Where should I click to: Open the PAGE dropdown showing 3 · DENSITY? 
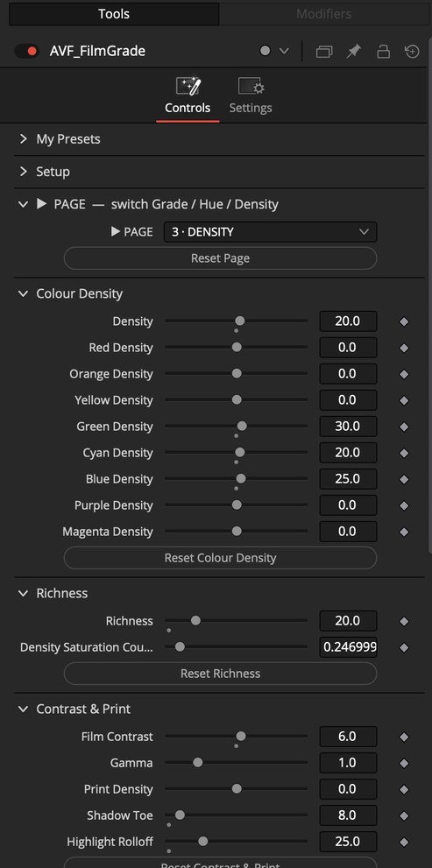click(x=270, y=232)
